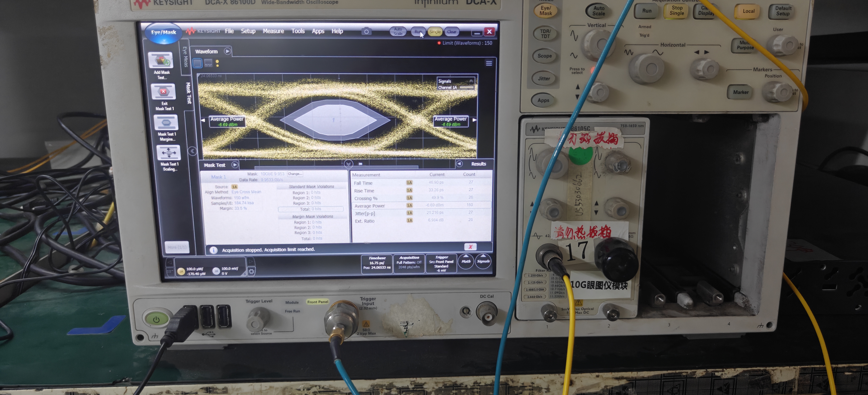Viewport: 868px width, 395px height.
Task: Open the Setup menu
Action: [248, 31]
